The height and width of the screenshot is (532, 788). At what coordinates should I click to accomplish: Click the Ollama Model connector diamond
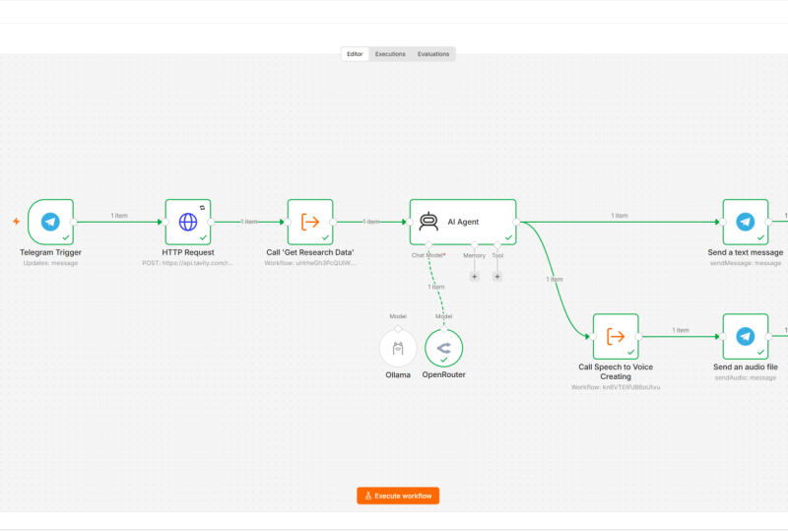398,329
